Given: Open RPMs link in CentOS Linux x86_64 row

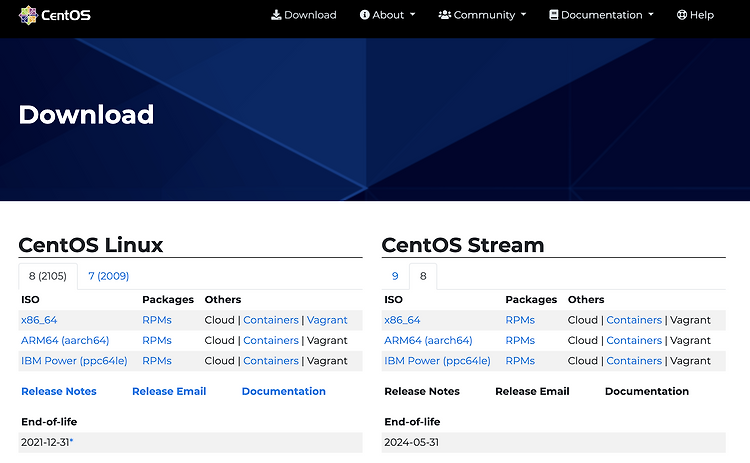Looking at the screenshot, I should click(x=157, y=320).
